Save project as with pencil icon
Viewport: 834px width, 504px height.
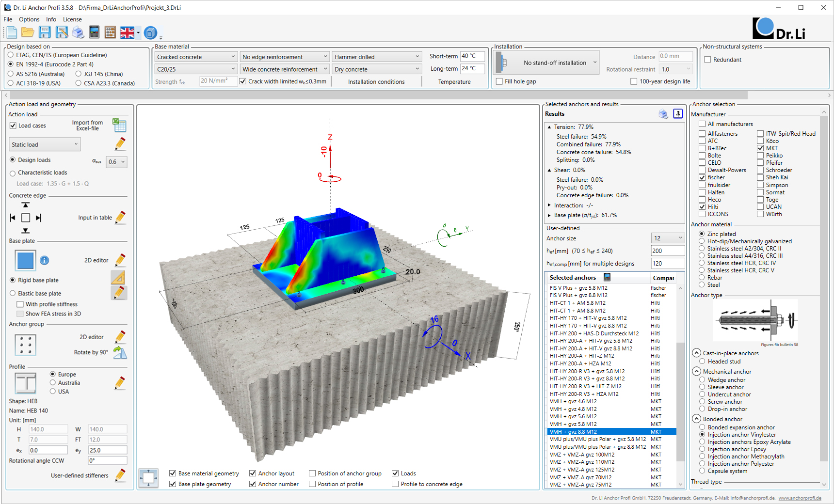tap(62, 32)
